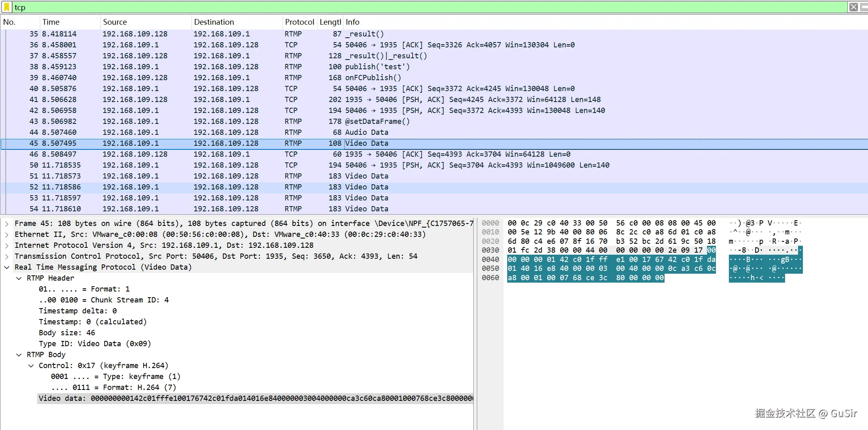Click the display filter bookmark icon
Viewport: 868px width, 430px height.
(7, 7)
